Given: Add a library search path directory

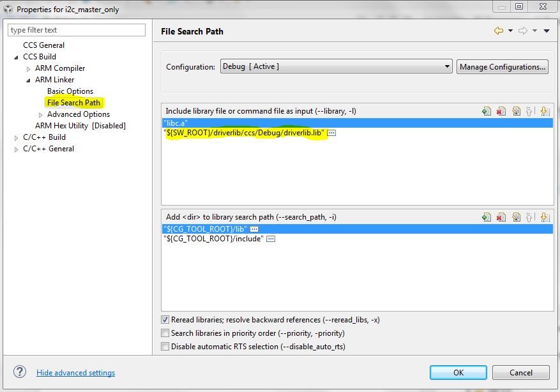Looking at the screenshot, I should pos(486,216).
